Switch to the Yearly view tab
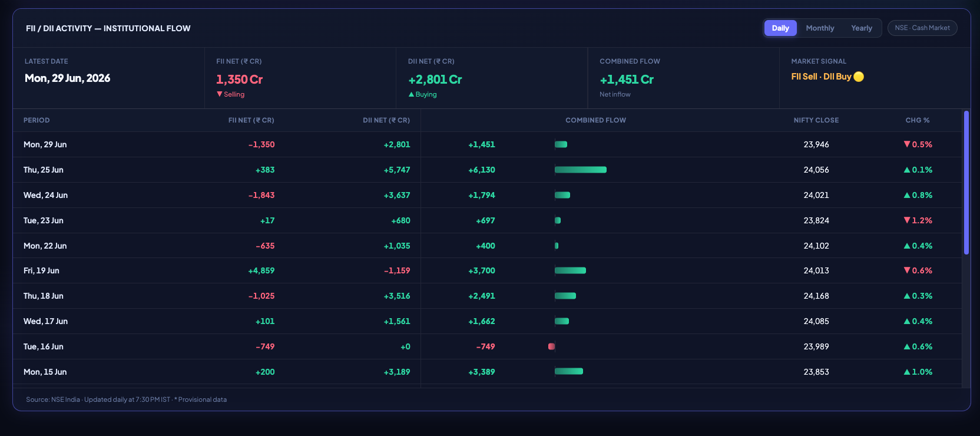The width and height of the screenshot is (980, 436). pyautogui.click(x=862, y=28)
